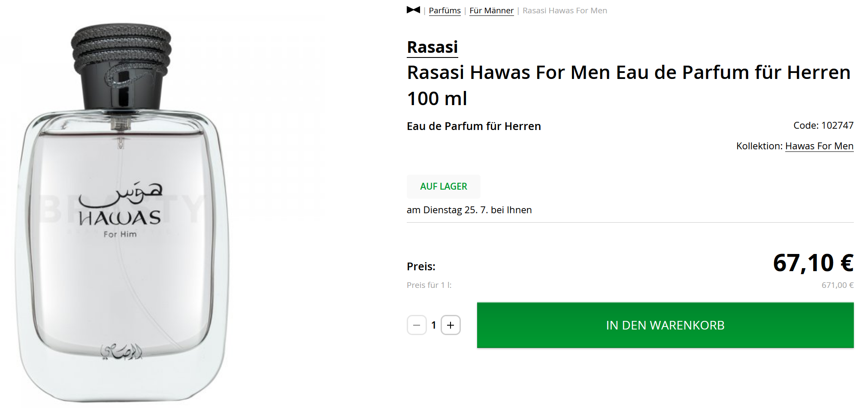
Task: Click the Dienstag 25. 7. delivery text
Action: pos(469,210)
